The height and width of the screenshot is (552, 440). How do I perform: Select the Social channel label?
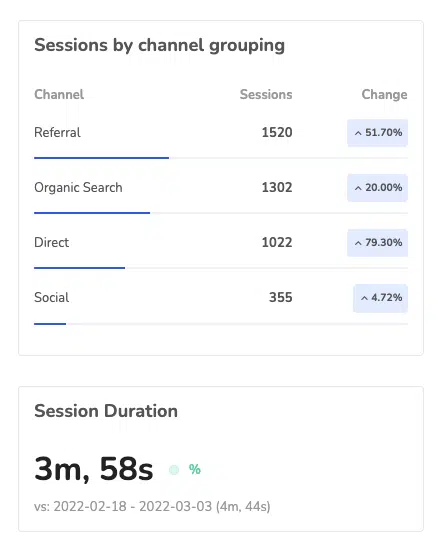51,297
